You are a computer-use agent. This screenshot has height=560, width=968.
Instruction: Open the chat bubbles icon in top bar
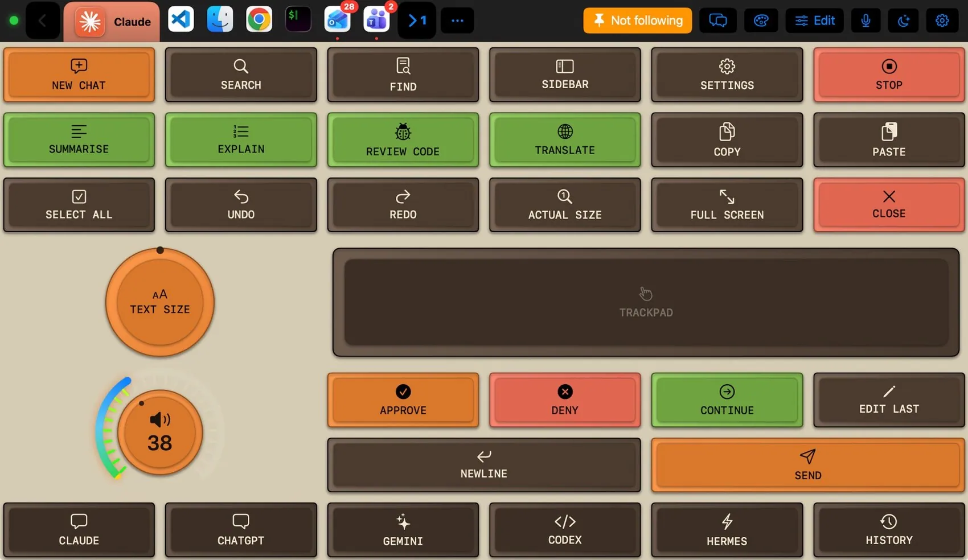point(717,21)
